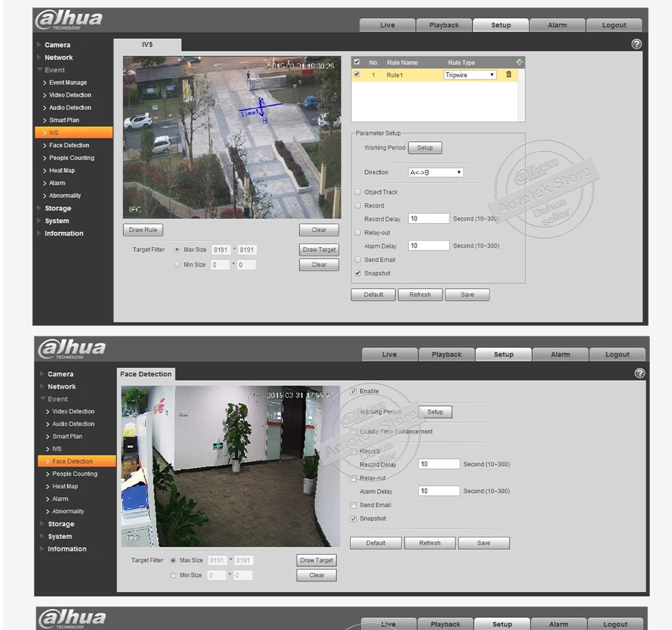This screenshot has height=630, width=672.
Task: Open Live tab in Face Detection window
Action: point(389,354)
